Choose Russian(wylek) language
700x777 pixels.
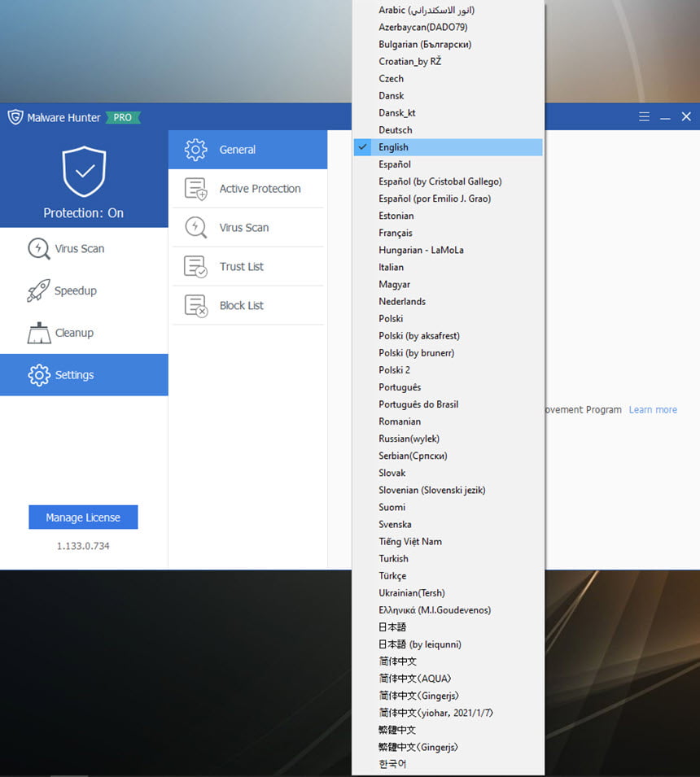click(448, 439)
